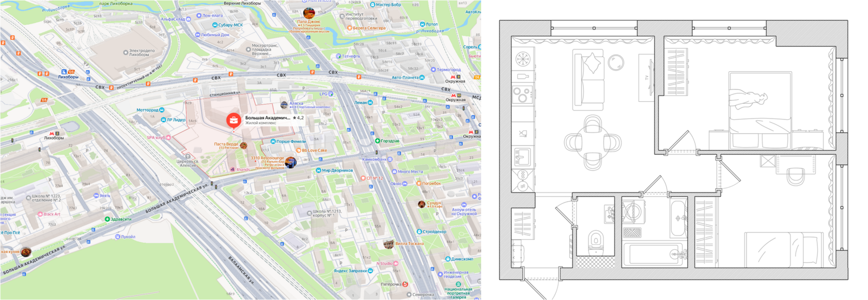
Task: Click the Мосгортранс площадка Верхние label
Action: click(265, 50)
